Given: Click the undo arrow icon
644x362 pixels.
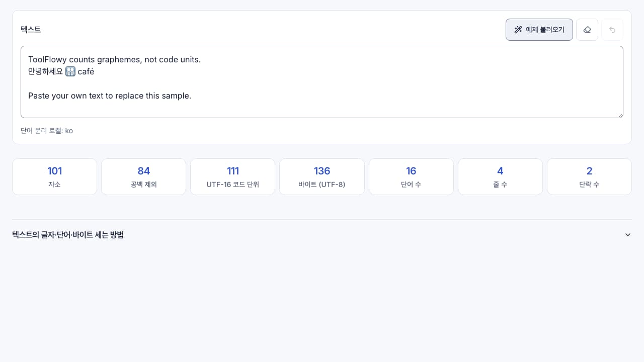Looking at the screenshot, I should (x=612, y=30).
